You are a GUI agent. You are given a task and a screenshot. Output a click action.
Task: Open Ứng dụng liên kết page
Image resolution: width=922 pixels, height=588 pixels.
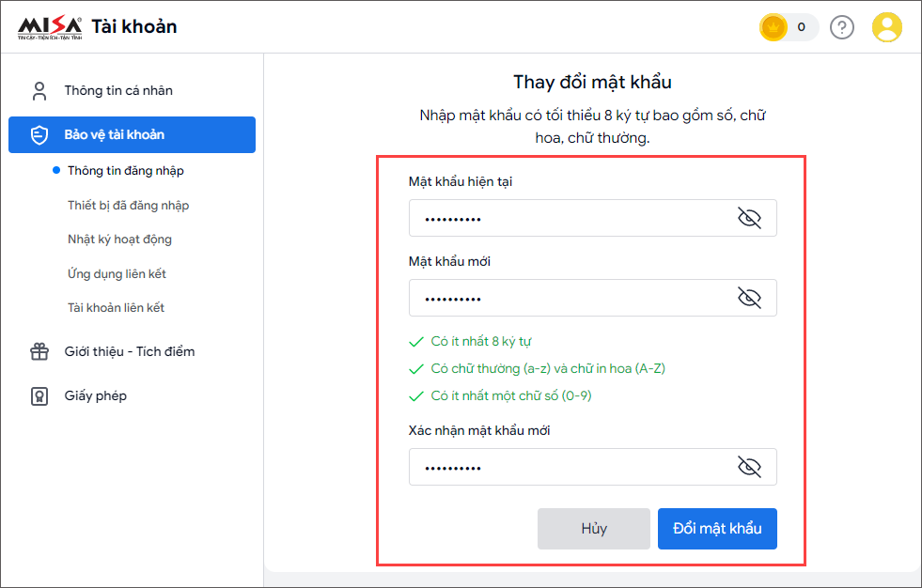117,274
